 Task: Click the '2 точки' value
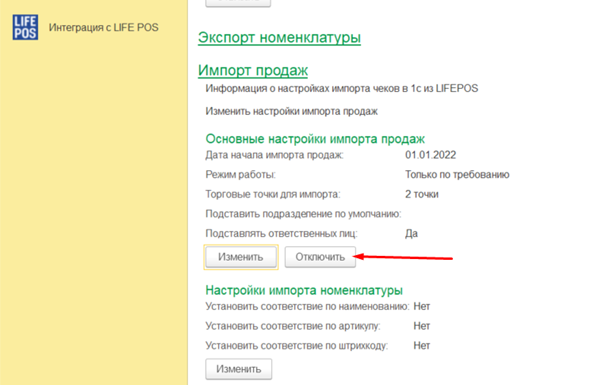pyautogui.click(x=422, y=194)
